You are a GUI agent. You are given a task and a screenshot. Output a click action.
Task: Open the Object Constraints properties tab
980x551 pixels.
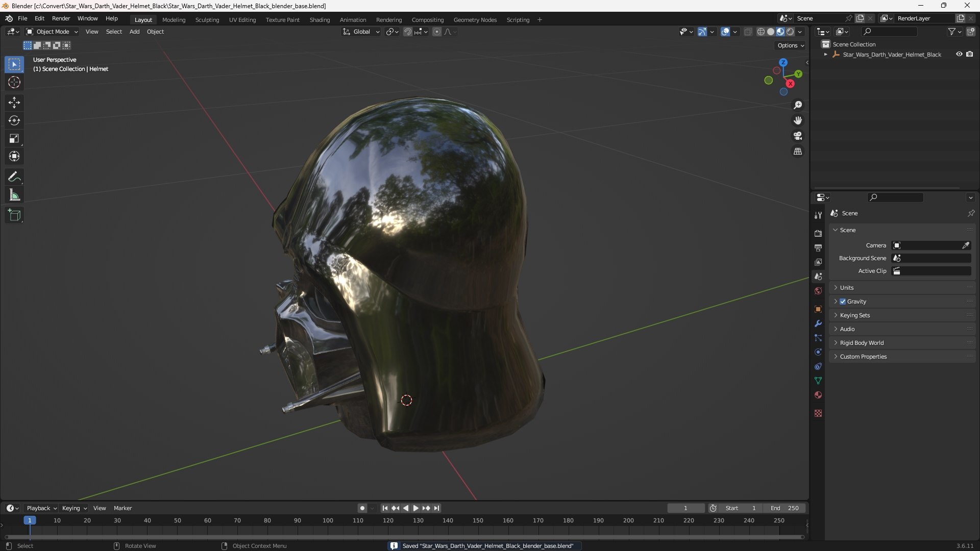[818, 366]
